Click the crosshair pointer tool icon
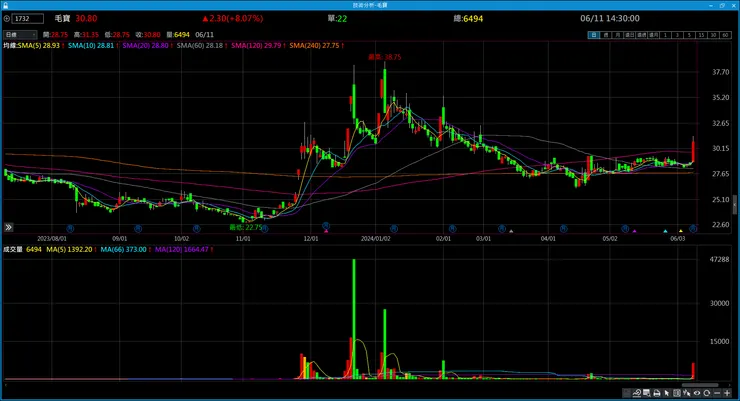The height and width of the screenshot is (401, 740). pos(687,393)
